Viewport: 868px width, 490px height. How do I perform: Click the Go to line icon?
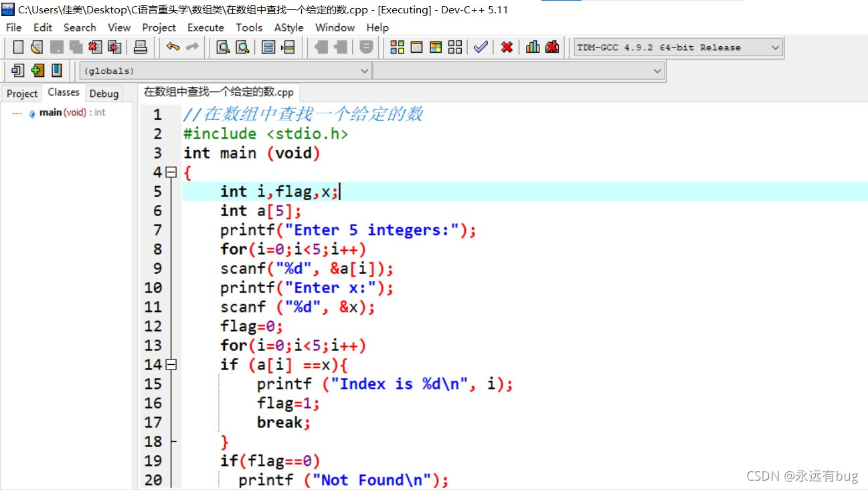click(288, 48)
